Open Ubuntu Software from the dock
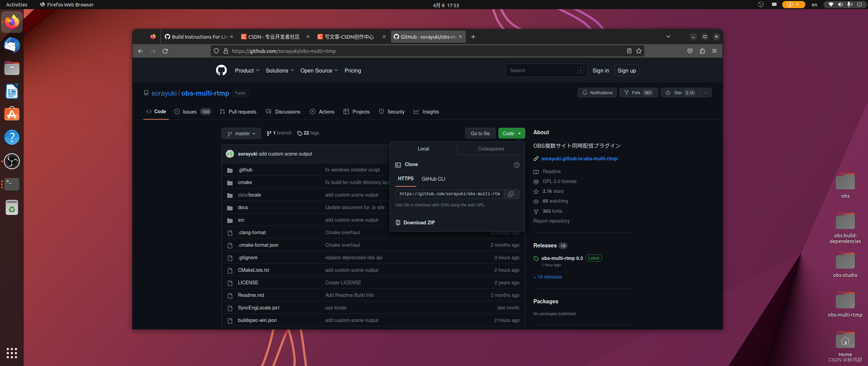This screenshot has width=868, height=366. (x=12, y=115)
